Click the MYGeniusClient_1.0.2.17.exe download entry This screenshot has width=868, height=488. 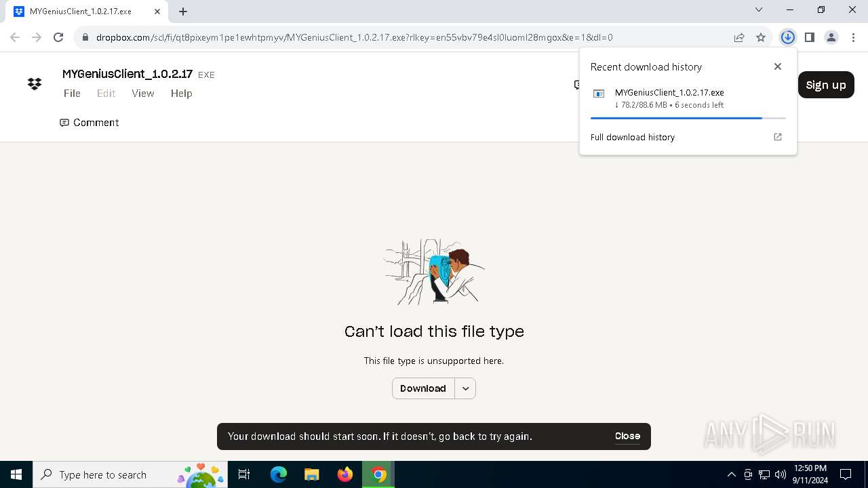[x=688, y=99]
